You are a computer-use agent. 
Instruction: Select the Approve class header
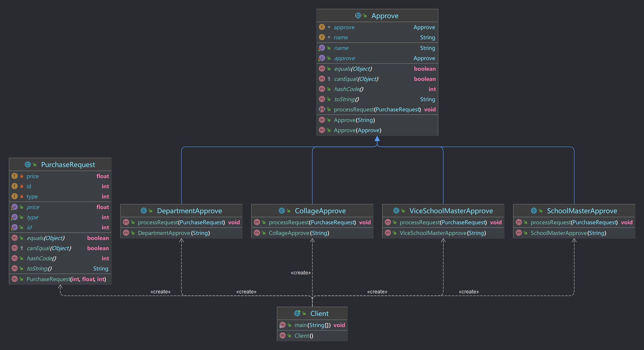coord(385,16)
